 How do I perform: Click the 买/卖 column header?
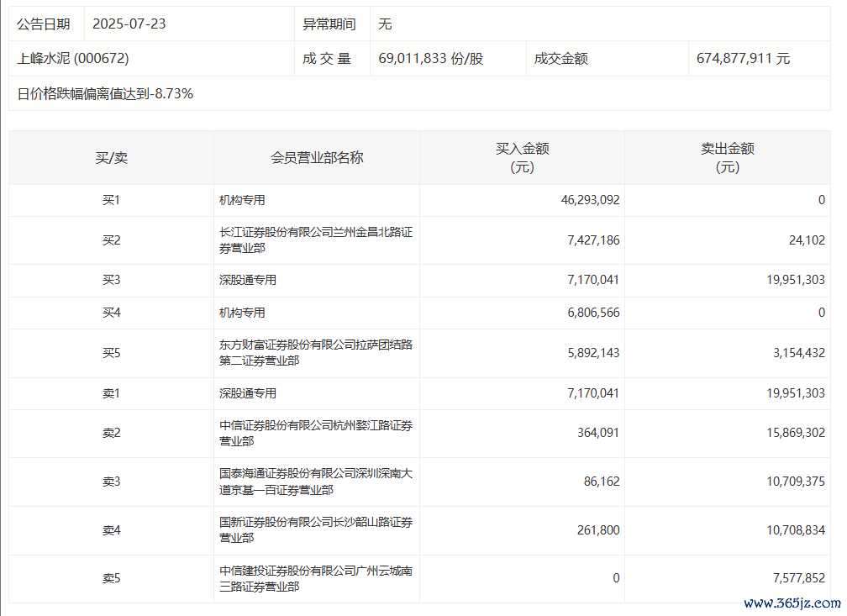pos(111,158)
